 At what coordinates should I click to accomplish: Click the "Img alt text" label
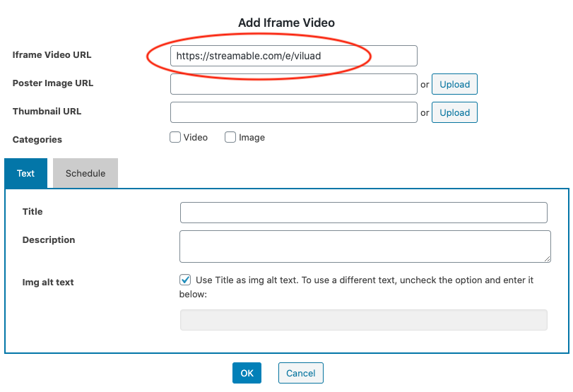tap(48, 283)
